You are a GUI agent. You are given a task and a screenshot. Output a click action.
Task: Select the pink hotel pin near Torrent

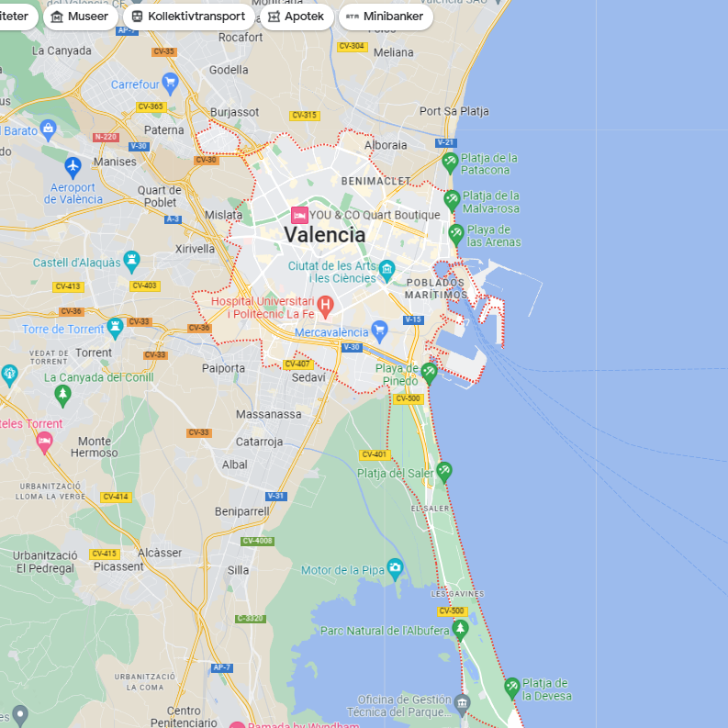45,442
